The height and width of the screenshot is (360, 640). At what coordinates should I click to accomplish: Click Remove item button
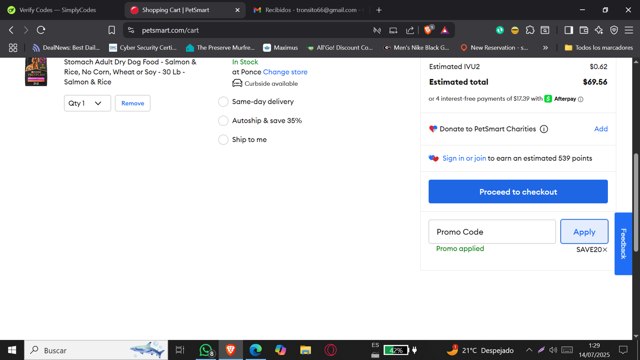(x=133, y=103)
